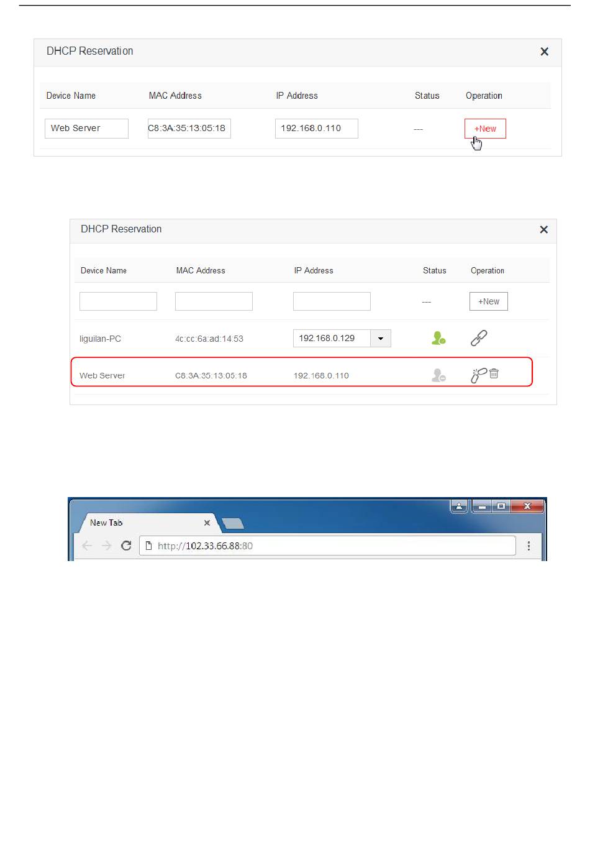Close the New Tab tab
The width and height of the screenshot is (590, 868).
coord(207,523)
